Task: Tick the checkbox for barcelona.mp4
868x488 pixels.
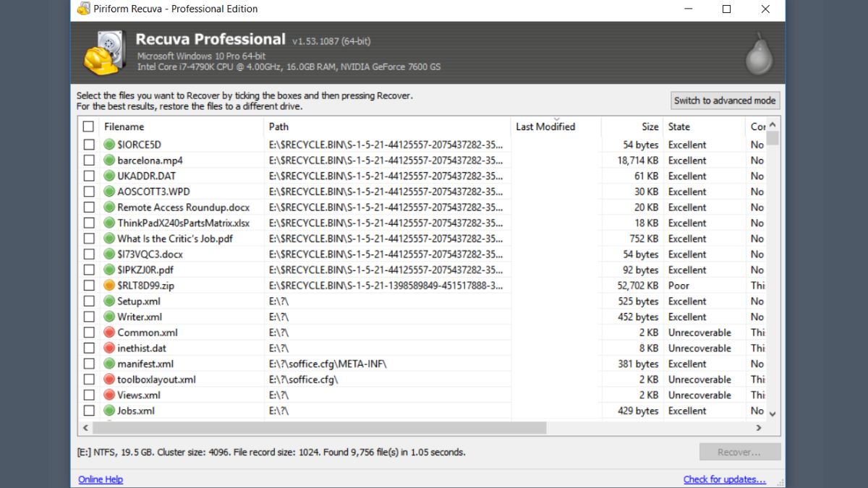Action: (x=88, y=160)
